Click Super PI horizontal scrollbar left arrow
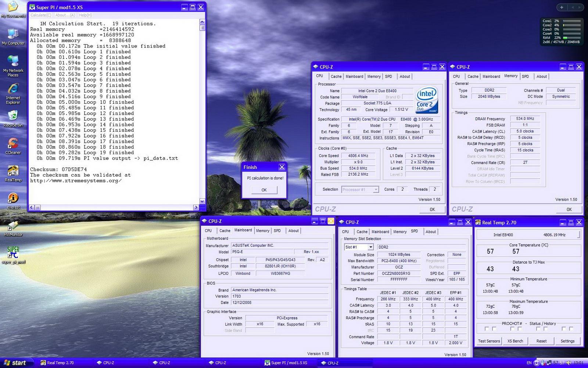The height and width of the screenshot is (368, 588). click(x=32, y=208)
